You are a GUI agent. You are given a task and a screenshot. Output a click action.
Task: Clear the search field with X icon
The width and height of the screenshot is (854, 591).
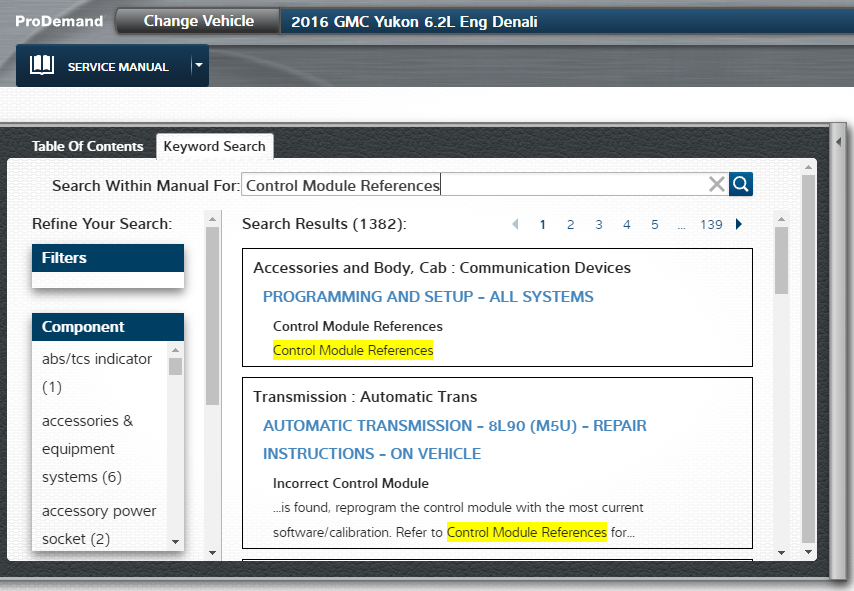click(716, 184)
